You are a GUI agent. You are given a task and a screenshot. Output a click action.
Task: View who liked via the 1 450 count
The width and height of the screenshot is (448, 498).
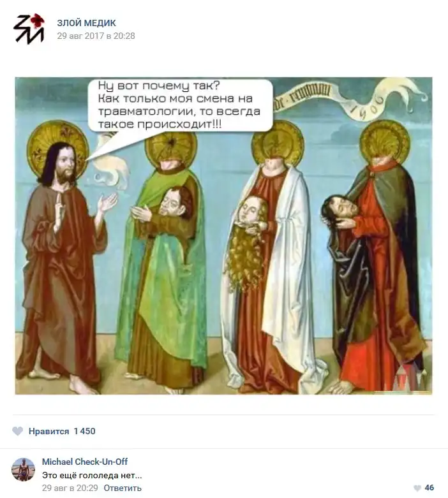pyautogui.click(x=85, y=431)
